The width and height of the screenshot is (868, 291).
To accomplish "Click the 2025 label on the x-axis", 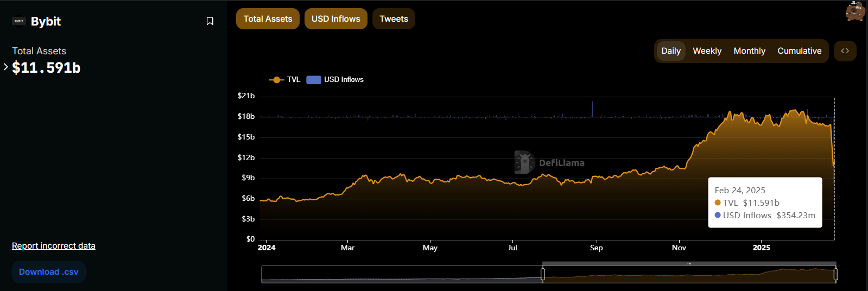I will point(761,248).
